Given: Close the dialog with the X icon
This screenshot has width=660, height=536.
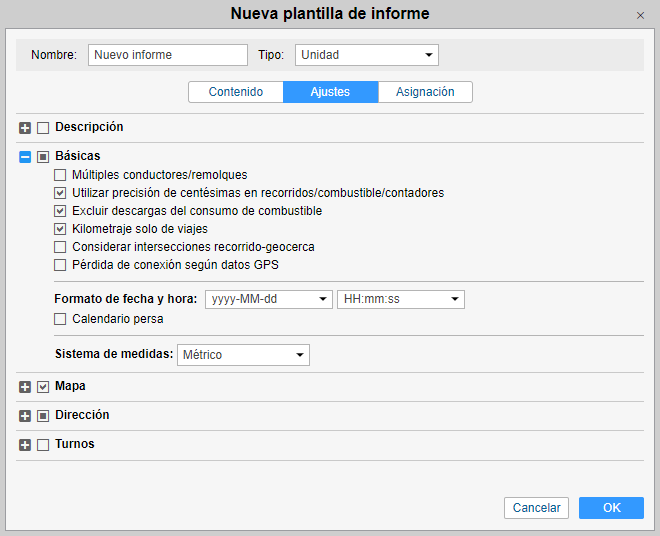Looking at the screenshot, I should pos(640,16).
